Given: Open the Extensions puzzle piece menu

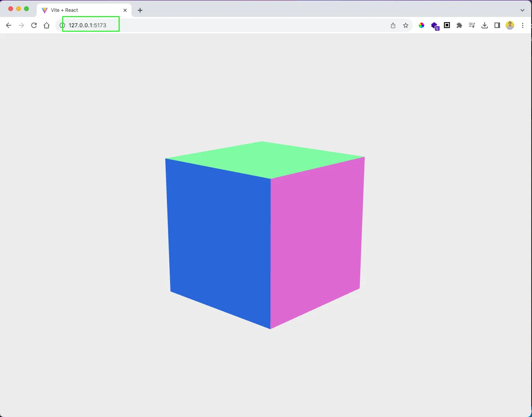Looking at the screenshot, I should pos(459,25).
